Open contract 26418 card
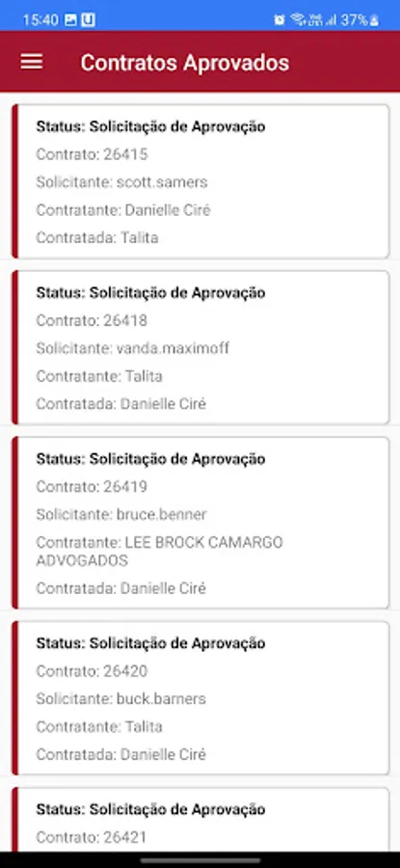Image resolution: width=400 pixels, height=868 pixels. [200, 347]
